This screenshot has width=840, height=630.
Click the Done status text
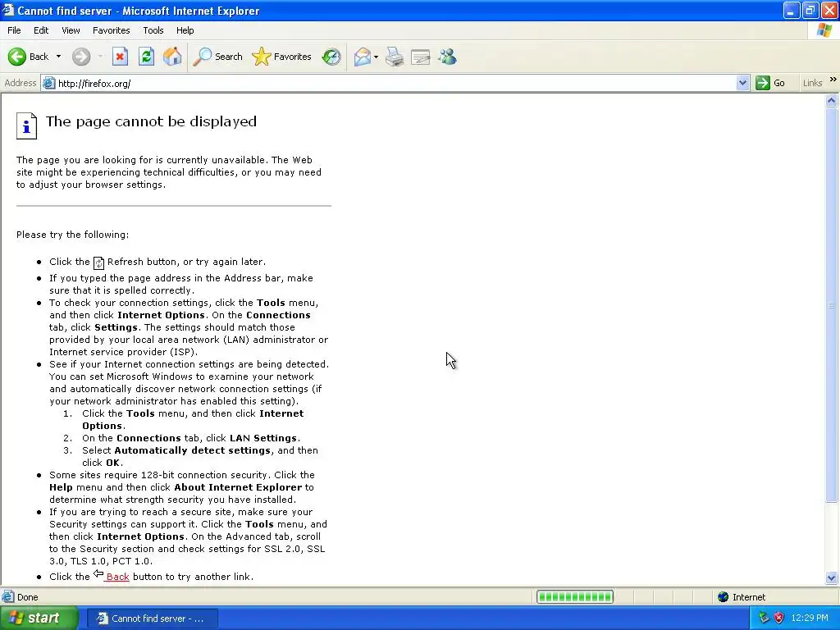pyautogui.click(x=27, y=597)
